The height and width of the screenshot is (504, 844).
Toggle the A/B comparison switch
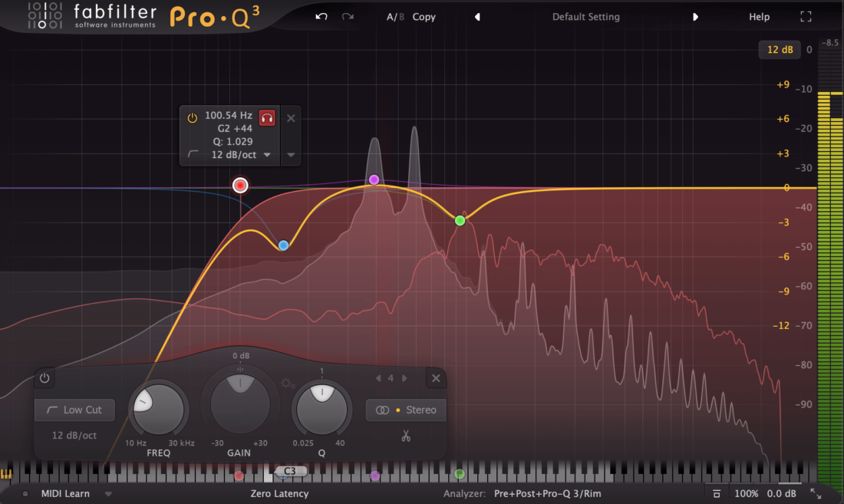(395, 17)
